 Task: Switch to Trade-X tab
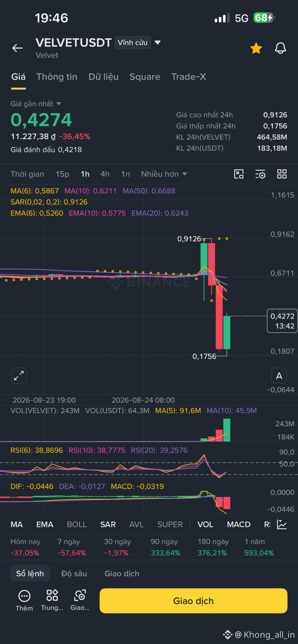[x=189, y=77]
